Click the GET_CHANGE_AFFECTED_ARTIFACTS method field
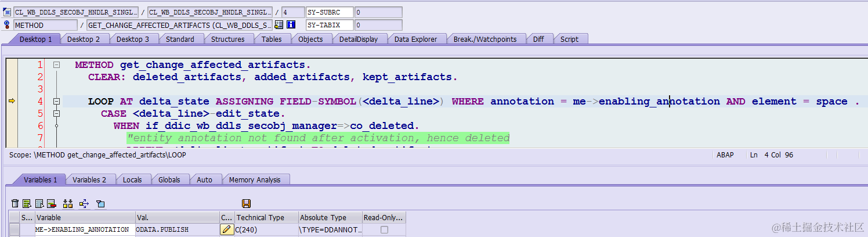 tap(179, 25)
